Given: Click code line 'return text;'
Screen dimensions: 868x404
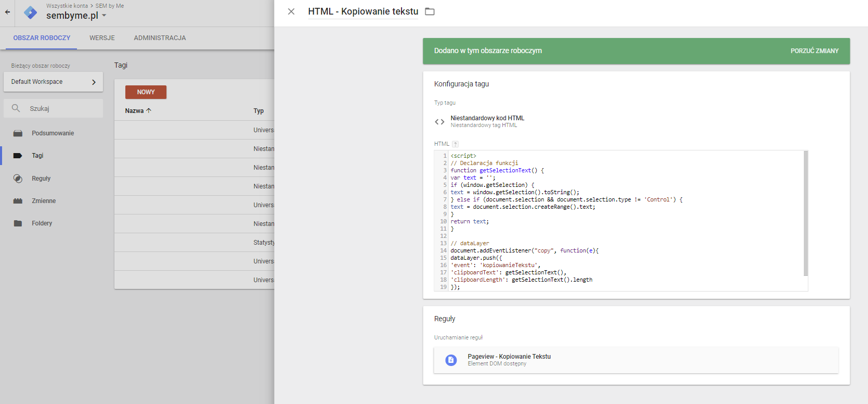Looking at the screenshot, I should point(470,222).
